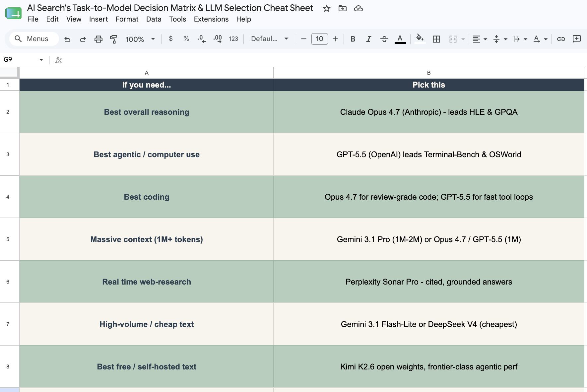587x392 pixels.
Task: Activate the Paint format tool
Action: [x=114, y=39]
